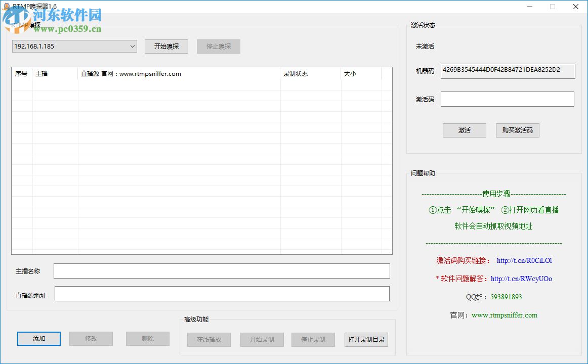
Task: Click the 删除 button
Action: (x=147, y=338)
